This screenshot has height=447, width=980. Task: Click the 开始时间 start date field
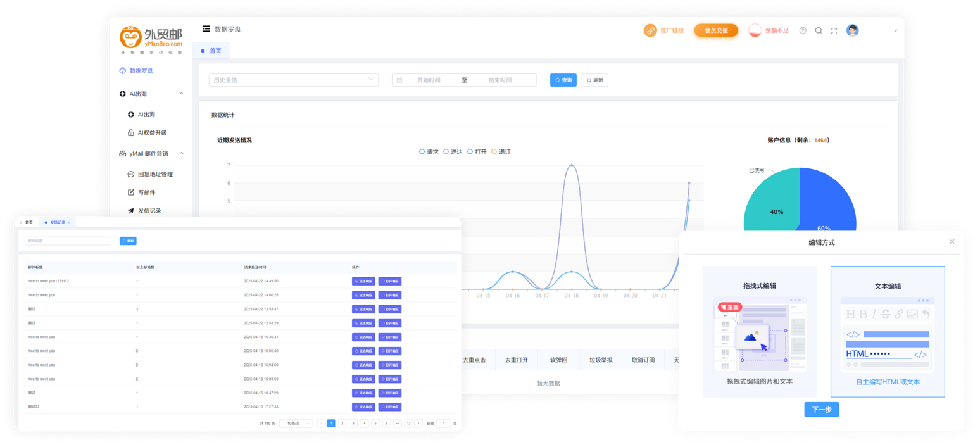coord(429,80)
